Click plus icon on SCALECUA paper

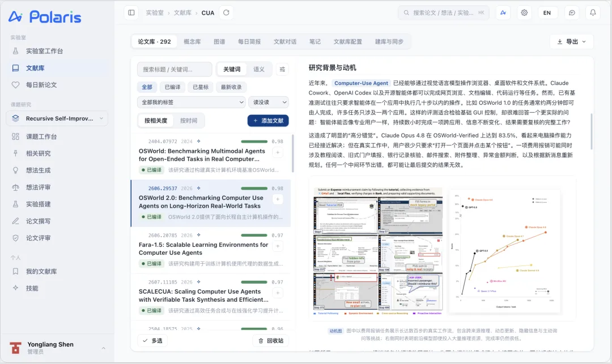click(278, 293)
